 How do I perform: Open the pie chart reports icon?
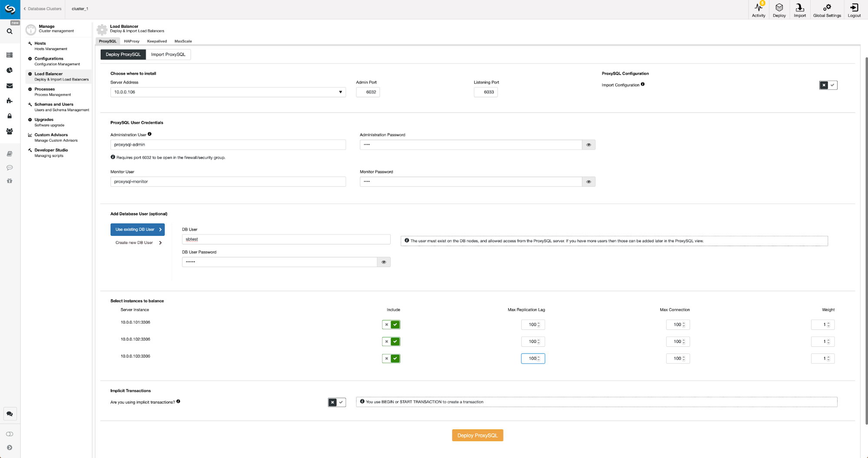10,70
